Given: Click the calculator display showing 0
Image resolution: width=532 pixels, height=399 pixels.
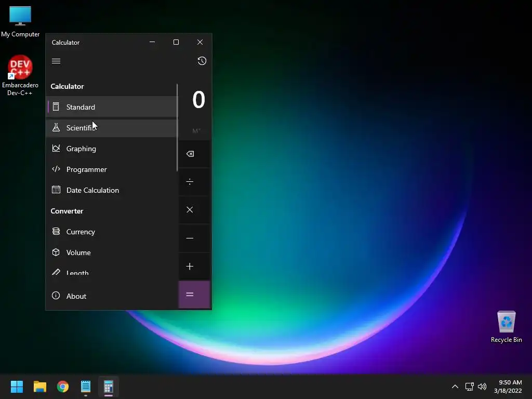Looking at the screenshot, I should 198,100.
